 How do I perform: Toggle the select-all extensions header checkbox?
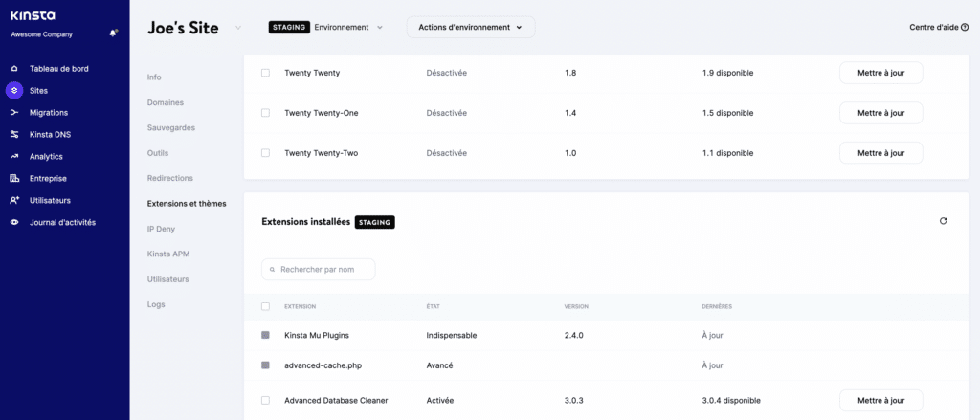(266, 306)
